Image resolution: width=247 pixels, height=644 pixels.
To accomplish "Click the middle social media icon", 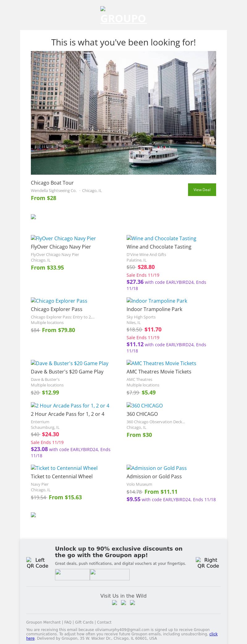I will (x=124, y=603).
